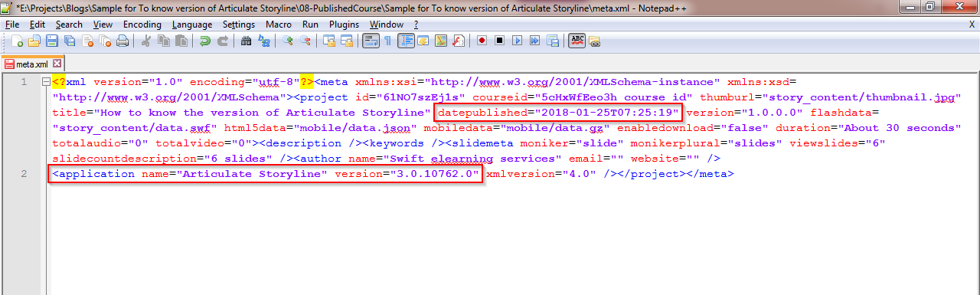This screenshot has height=295, width=980.
Task: Close the meta.xml tab with its X
Action: tap(57, 64)
